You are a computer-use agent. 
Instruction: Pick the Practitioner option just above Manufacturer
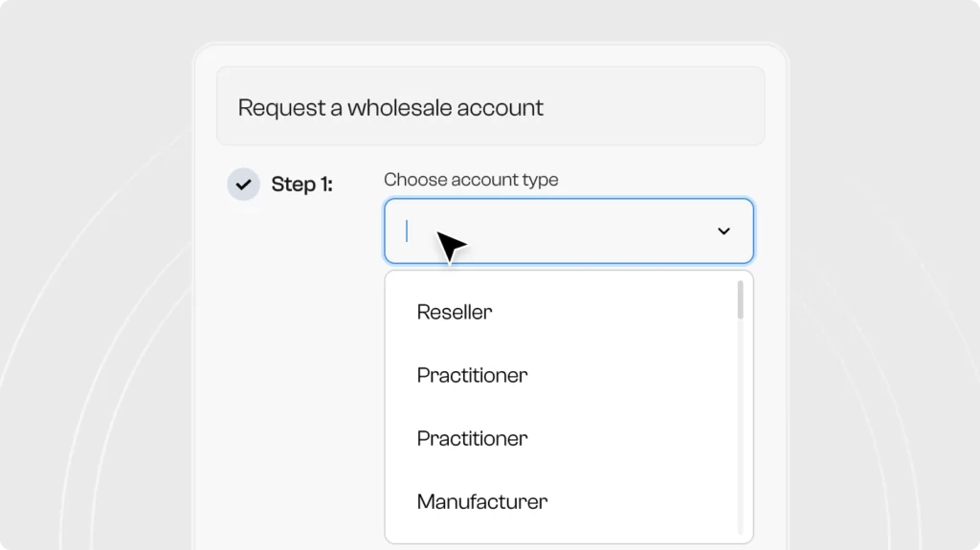561,438
